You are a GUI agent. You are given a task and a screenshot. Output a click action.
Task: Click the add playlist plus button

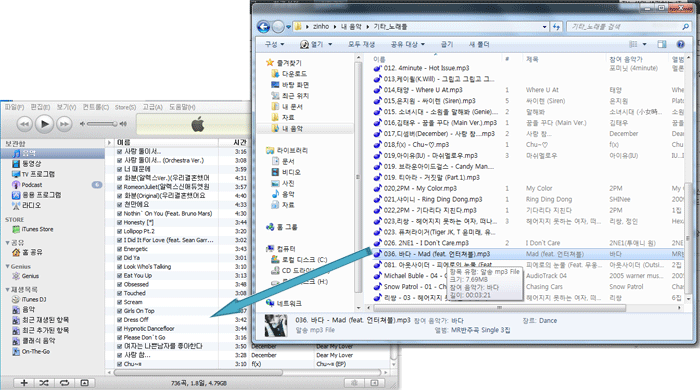[x=24, y=382]
